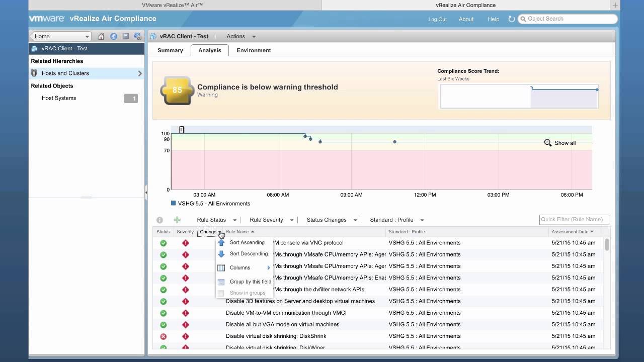Click the save disk icon in left toolbar
This screenshot has width=644, height=362.
click(126, 36)
